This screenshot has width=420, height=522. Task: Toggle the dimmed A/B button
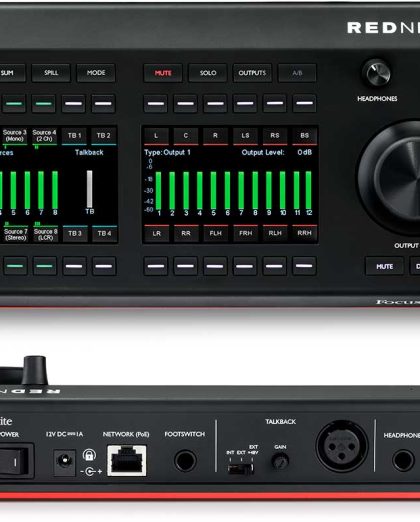click(x=297, y=73)
